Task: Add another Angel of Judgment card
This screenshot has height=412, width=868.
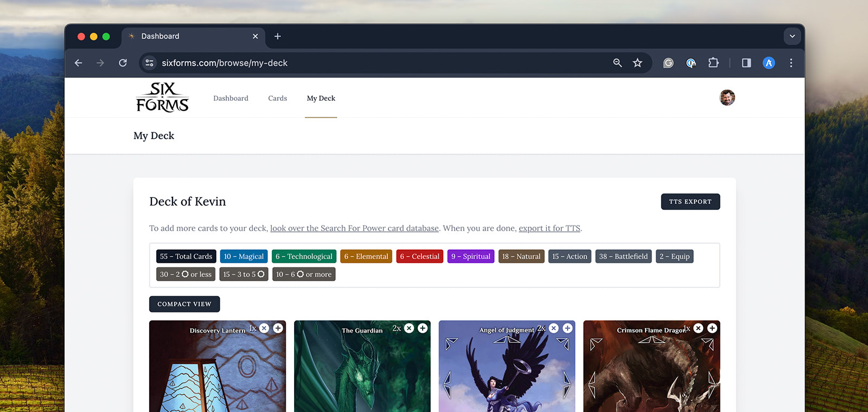Action: 567,328
